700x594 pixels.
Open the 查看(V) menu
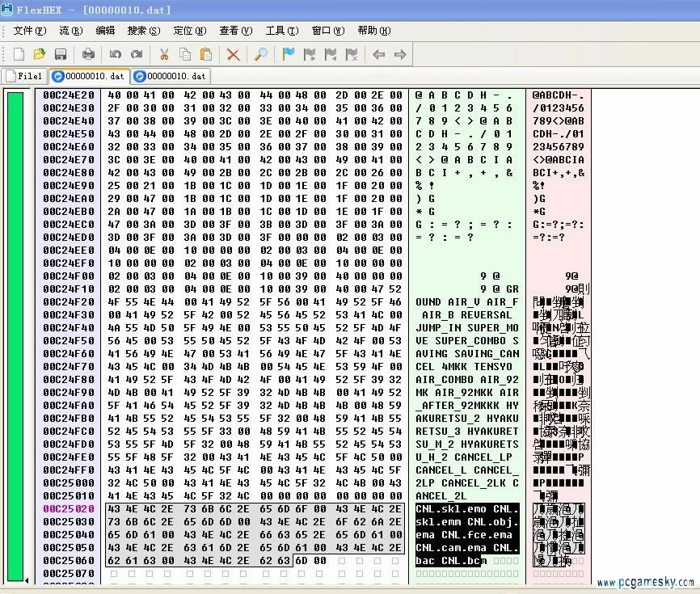(x=236, y=31)
